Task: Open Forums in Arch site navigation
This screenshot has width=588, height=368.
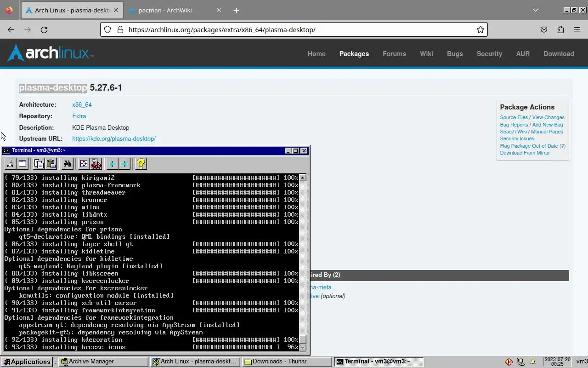Action: pos(394,54)
